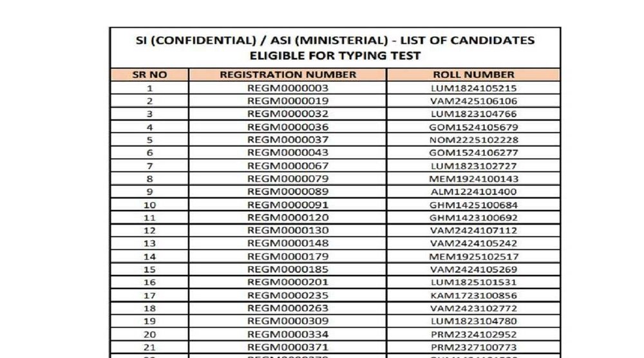Click the ROLL NUMBER column header
644x358 pixels.
click(473, 75)
